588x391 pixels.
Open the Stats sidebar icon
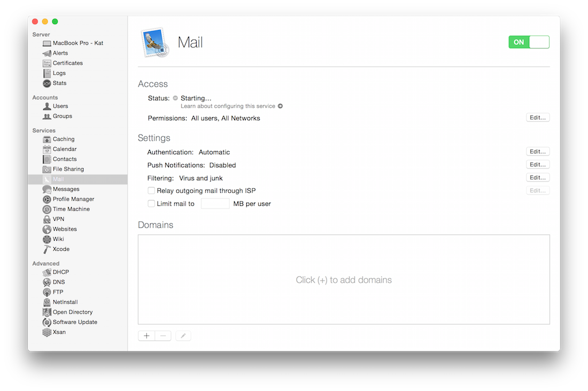coord(47,83)
